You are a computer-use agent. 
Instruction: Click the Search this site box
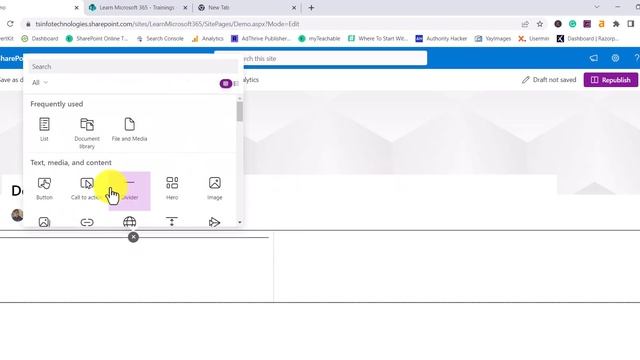click(320, 58)
